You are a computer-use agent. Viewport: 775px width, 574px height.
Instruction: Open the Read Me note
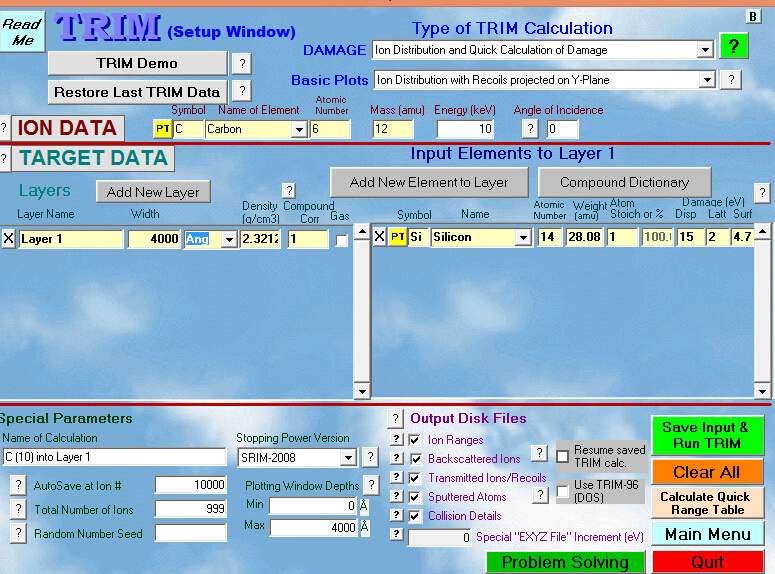tap(22, 32)
